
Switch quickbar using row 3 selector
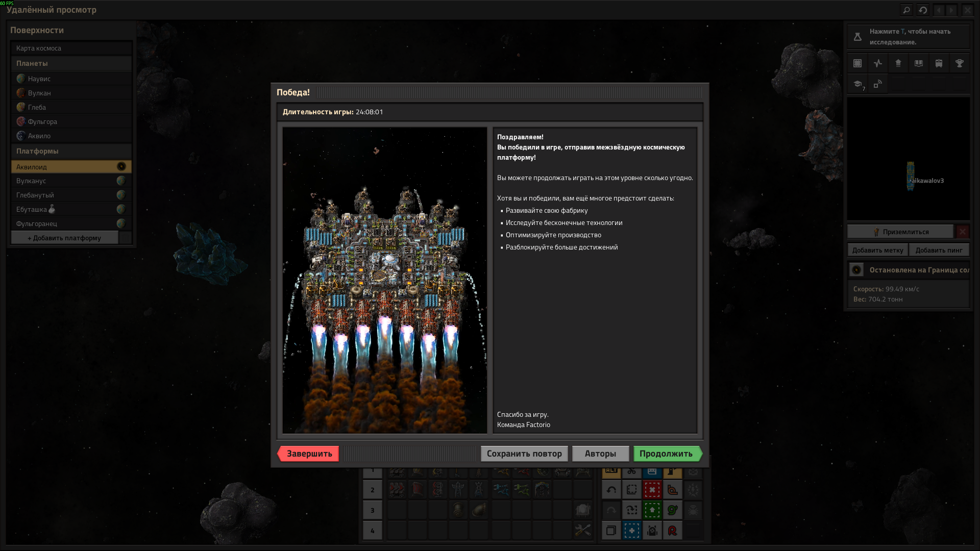tap(372, 510)
